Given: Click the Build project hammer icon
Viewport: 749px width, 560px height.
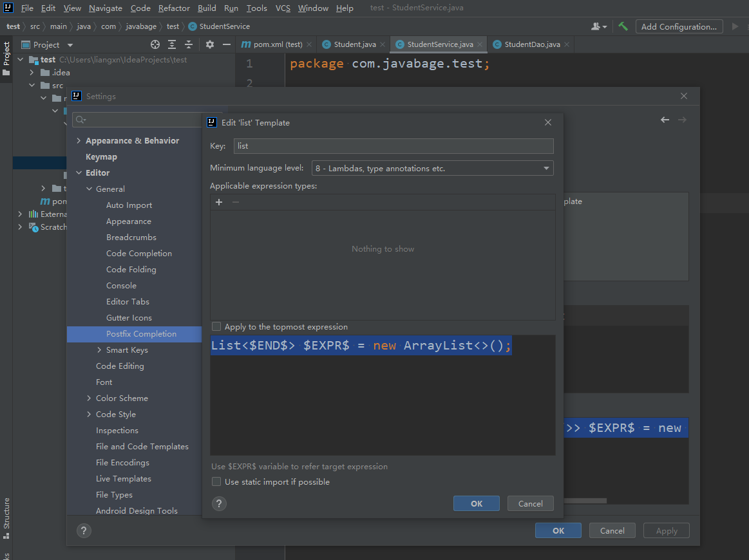Looking at the screenshot, I should pos(623,26).
